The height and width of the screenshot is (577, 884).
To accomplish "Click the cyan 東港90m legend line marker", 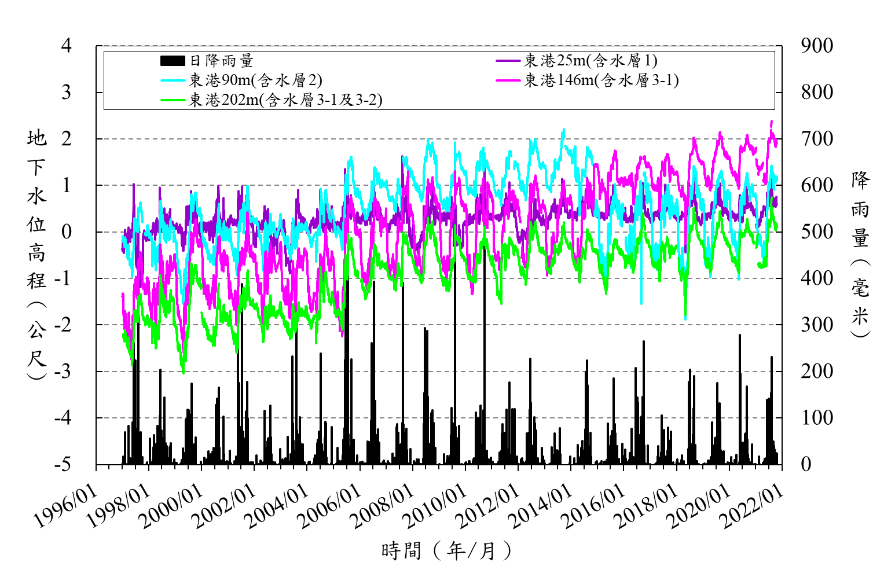I will pyautogui.click(x=174, y=80).
